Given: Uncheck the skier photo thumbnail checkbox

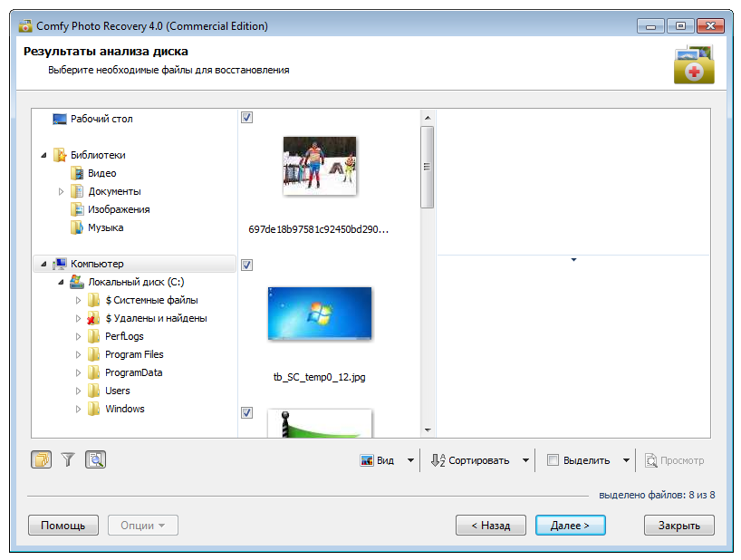Looking at the screenshot, I should pos(246,117).
